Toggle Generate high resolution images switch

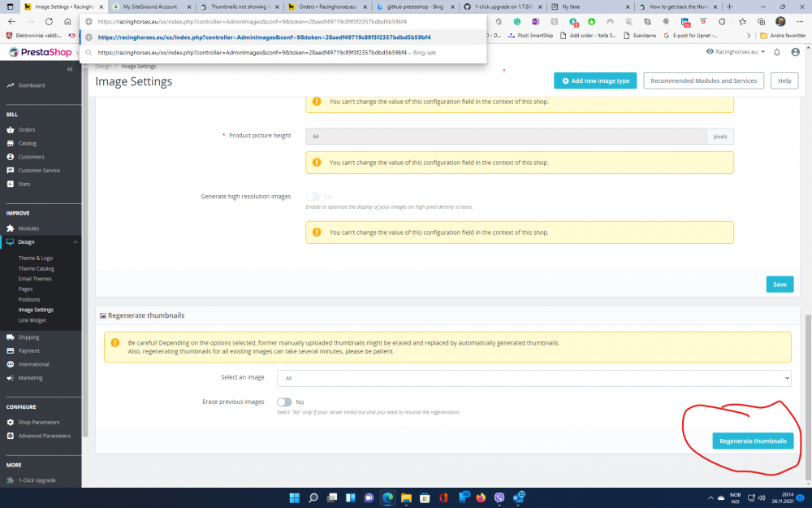[313, 197]
